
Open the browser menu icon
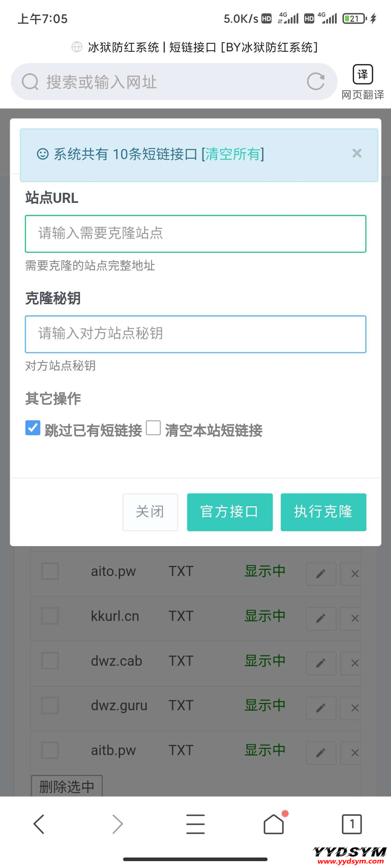click(195, 824)
